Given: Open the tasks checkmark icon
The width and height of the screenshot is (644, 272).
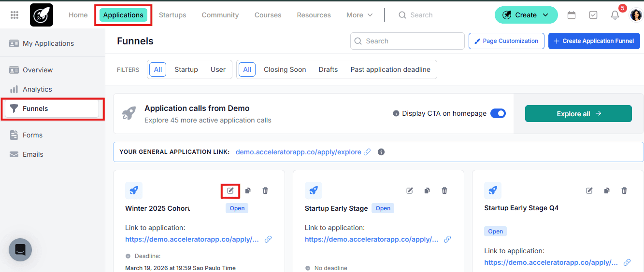Looking at the screenshot, I should 593,15.
